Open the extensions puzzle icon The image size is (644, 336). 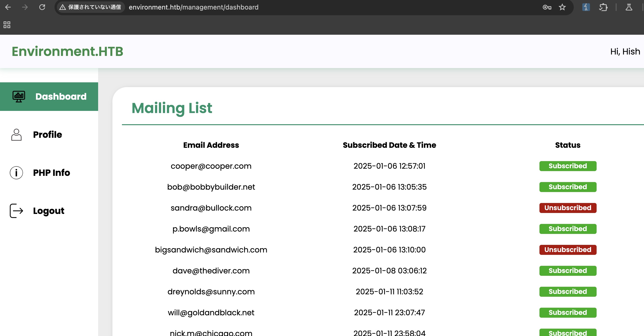[603, 7]
